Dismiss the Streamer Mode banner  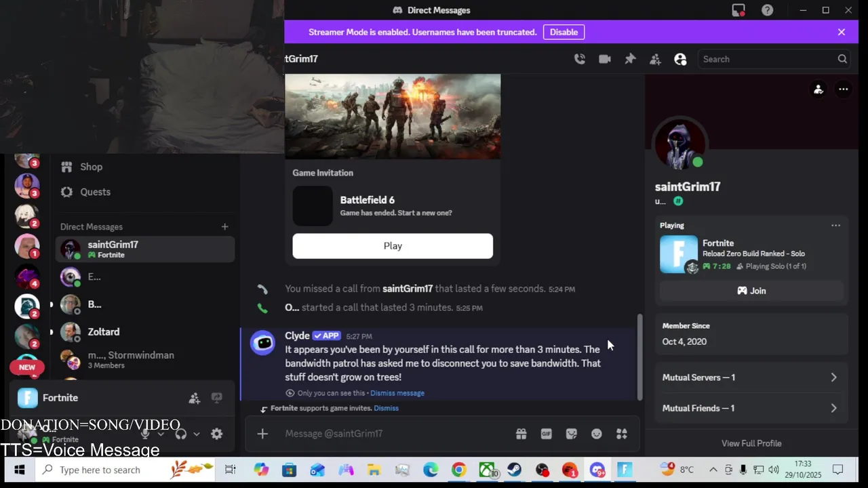(842, 32)
